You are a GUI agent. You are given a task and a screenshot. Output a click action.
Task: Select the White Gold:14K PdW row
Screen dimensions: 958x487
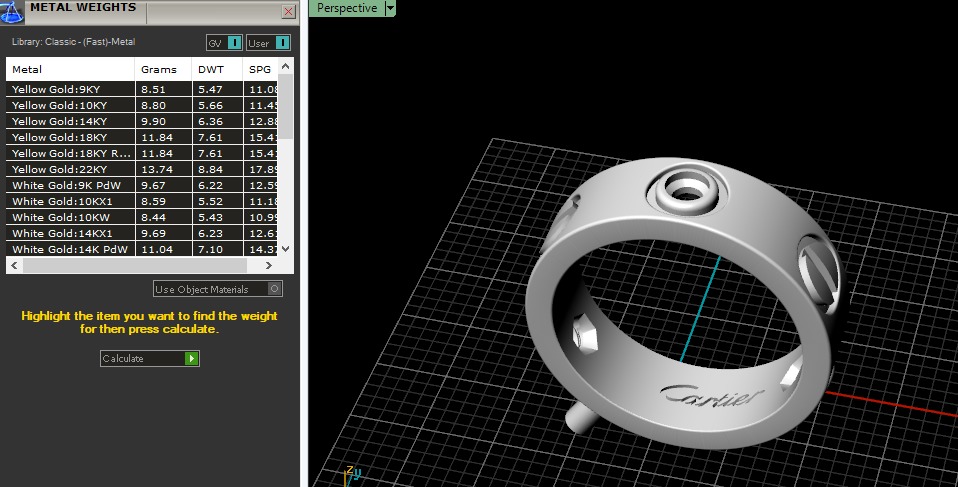point(142,249)
